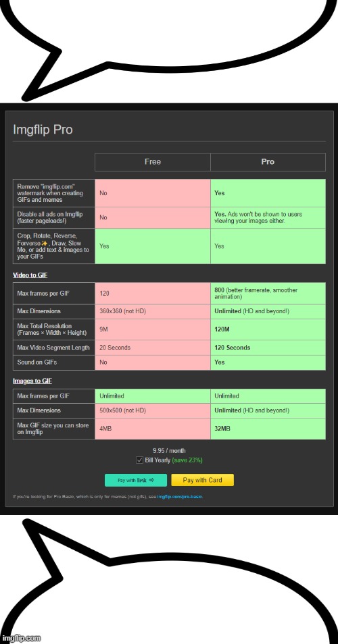Click the Imgflip Pro page title
The width and height of the screenshot is (338, 644).
click(43, 130)
